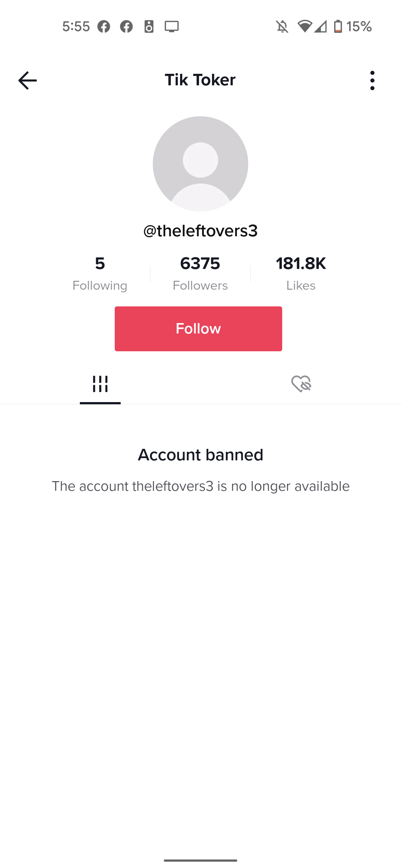Tap the @theleftovers3 username text
Screen dimensions: 401x868
200,231
